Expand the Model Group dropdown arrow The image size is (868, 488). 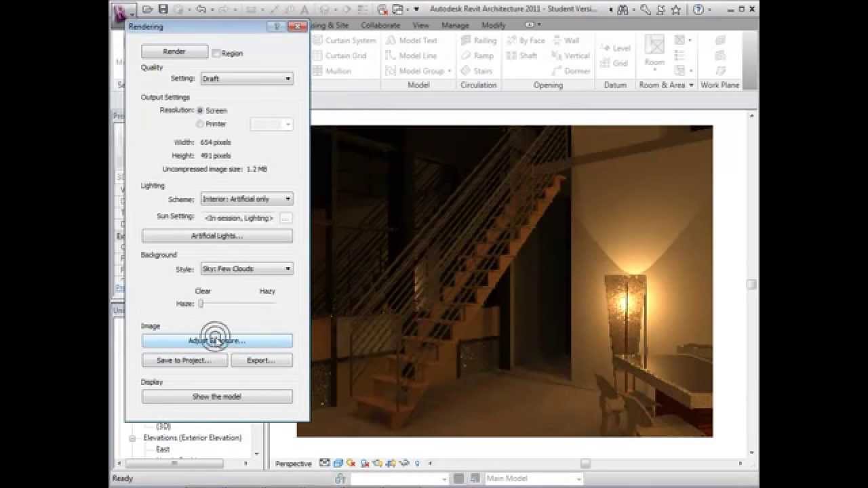(x=450, y=71)
